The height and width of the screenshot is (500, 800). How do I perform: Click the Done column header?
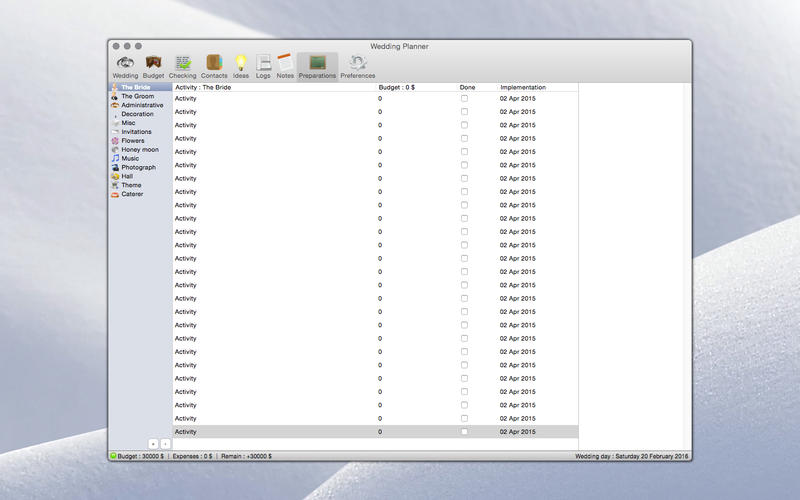coord(467,87)
